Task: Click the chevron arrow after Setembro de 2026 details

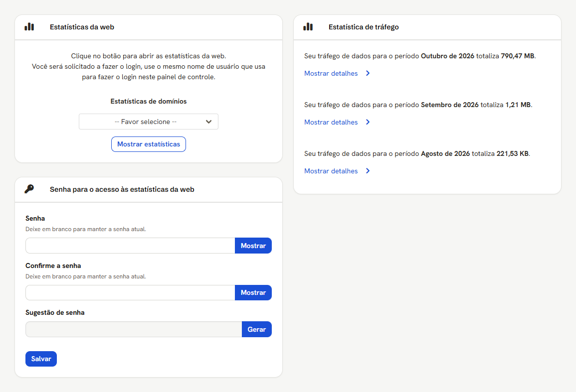Action: click(x=368, y=122)
